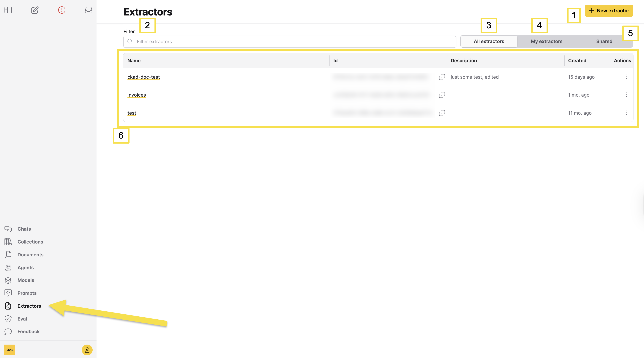
Task: Select the Agents icon in the sidebar
Action: coord(8,267)
